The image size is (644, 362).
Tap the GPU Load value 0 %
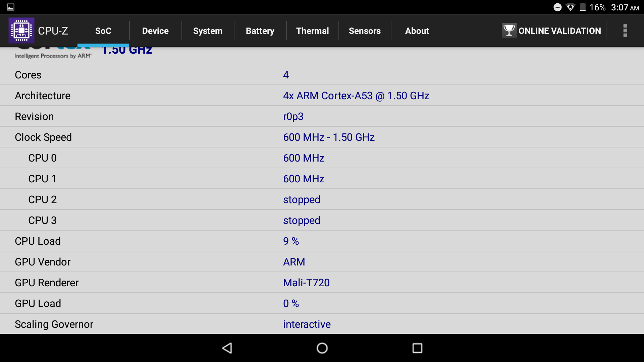point(291,303)
